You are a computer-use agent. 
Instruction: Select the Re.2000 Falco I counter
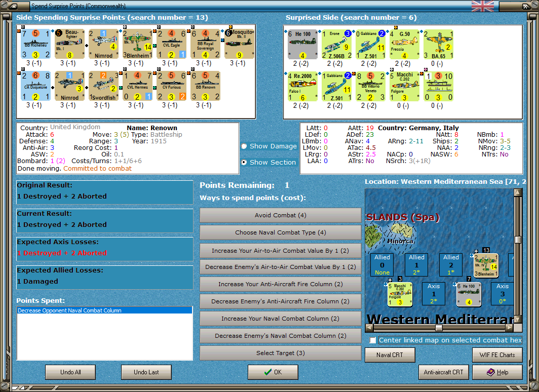coord(302,86)
